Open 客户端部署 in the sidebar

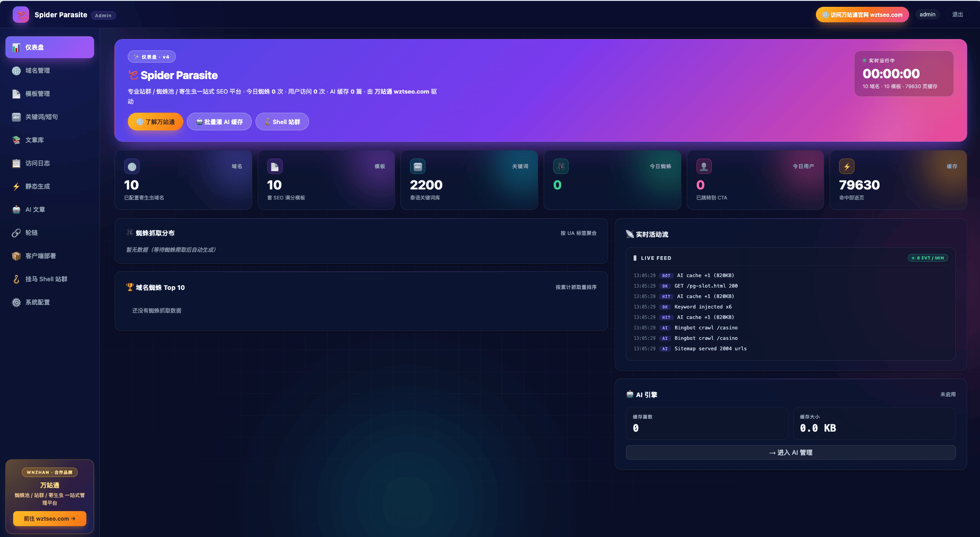click(50, 256)
